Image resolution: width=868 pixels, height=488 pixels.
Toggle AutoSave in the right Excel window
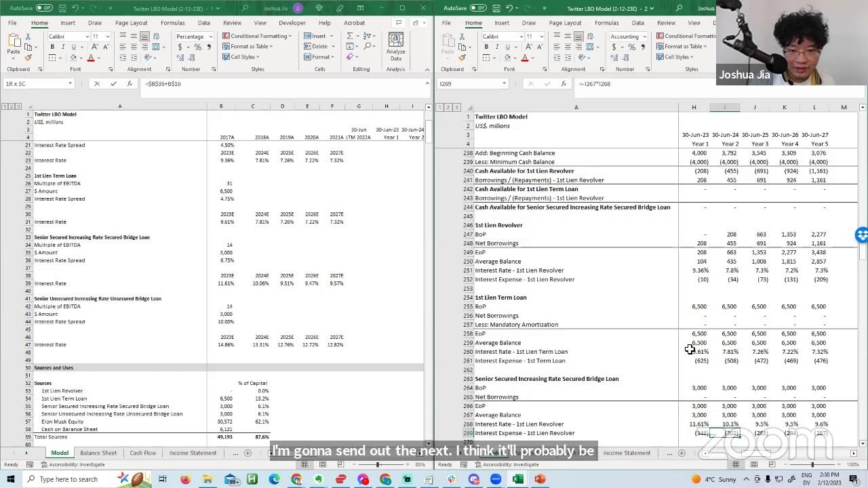click(478, 7)
